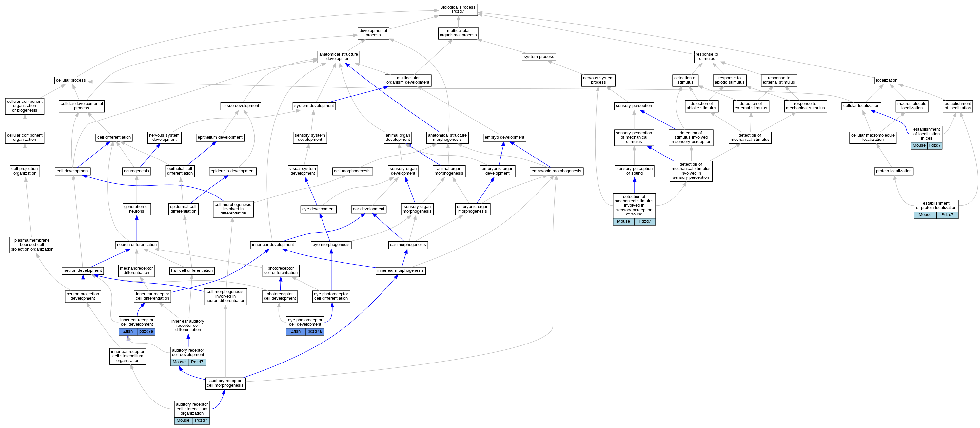Select the 'cellular developmental process' node
The image size is (980, 428).
[x=81, y=106]
